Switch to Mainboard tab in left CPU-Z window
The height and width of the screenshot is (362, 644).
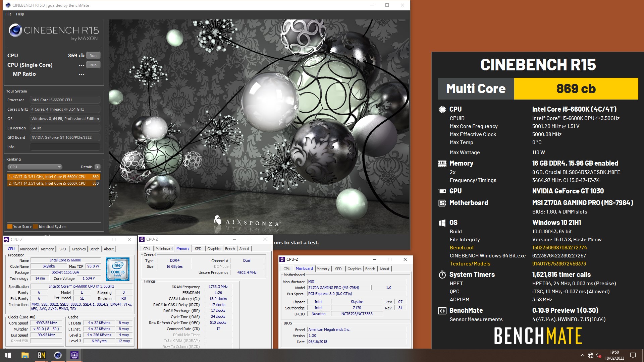[29, 249]
